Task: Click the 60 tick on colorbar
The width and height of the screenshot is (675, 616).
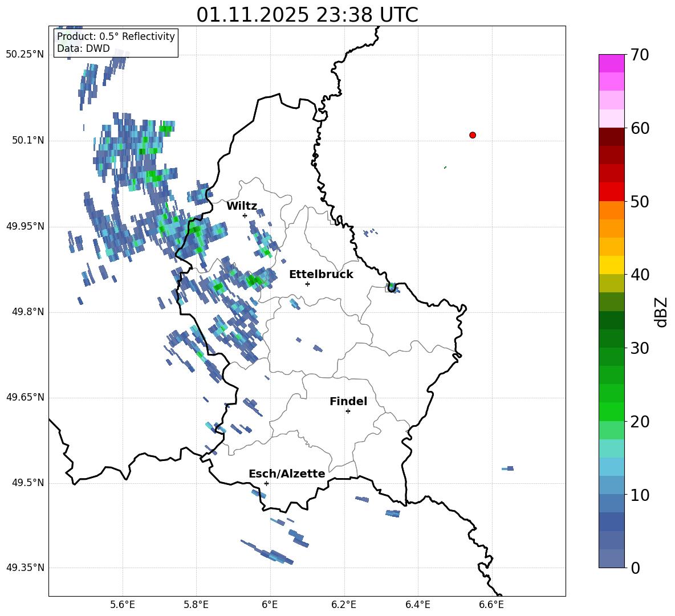Action: click(x=640, y=128)
